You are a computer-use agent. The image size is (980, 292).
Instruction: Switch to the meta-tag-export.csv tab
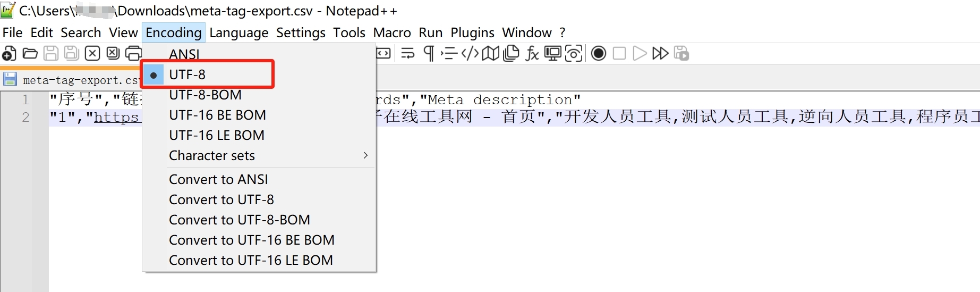[80, 80]
